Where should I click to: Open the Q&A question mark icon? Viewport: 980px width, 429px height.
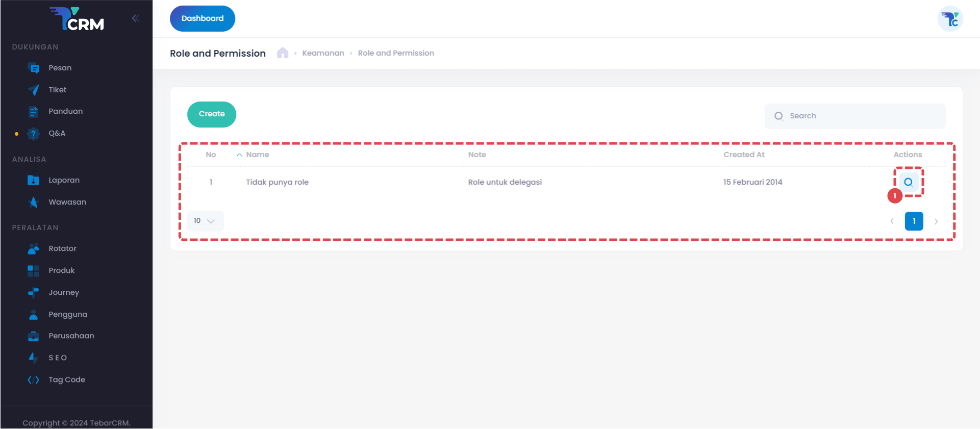(x=34, y=134)
